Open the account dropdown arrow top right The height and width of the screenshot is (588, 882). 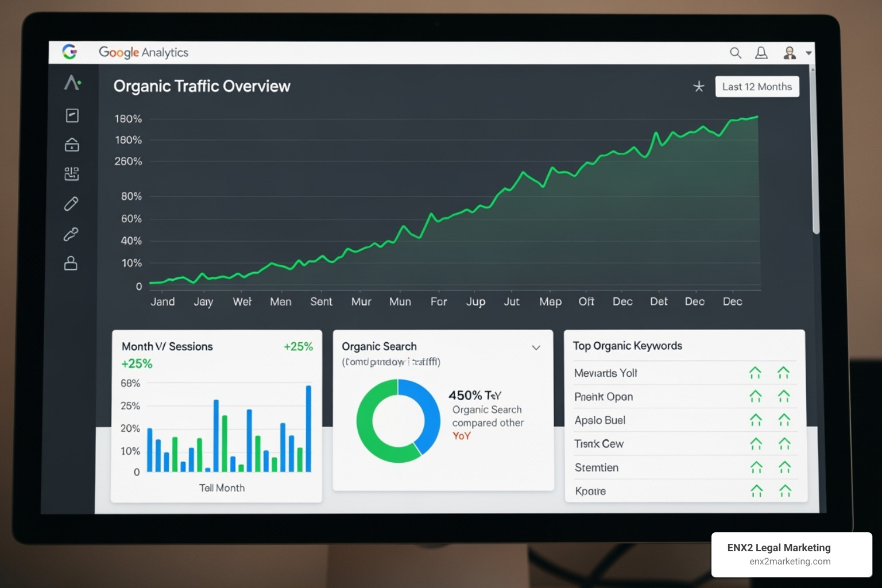point(807,52)
